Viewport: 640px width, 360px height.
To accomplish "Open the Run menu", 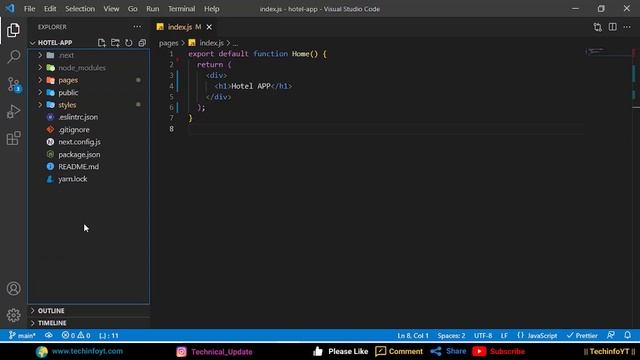I will tap(153, 9).
